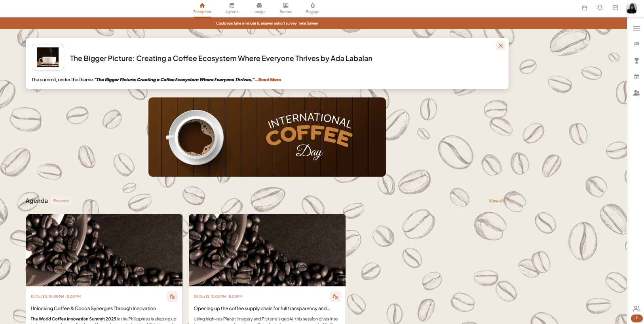Open the hamburger menu in right sidebar
644x324 pixels.
[x=637, y=29]
